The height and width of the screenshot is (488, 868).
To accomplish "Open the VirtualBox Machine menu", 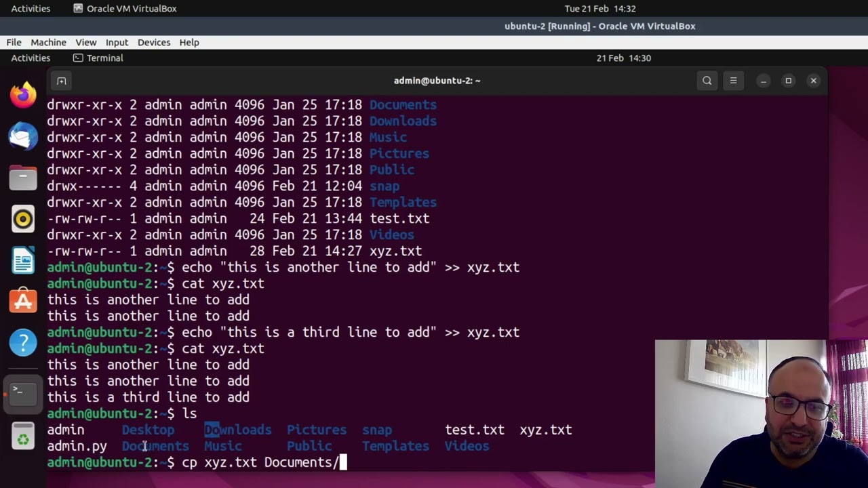I will (x=48, y=42).
